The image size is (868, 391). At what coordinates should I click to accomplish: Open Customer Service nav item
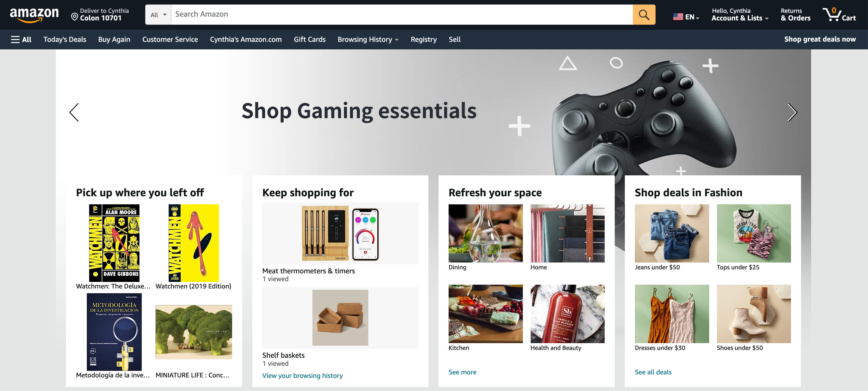(170, 40)
